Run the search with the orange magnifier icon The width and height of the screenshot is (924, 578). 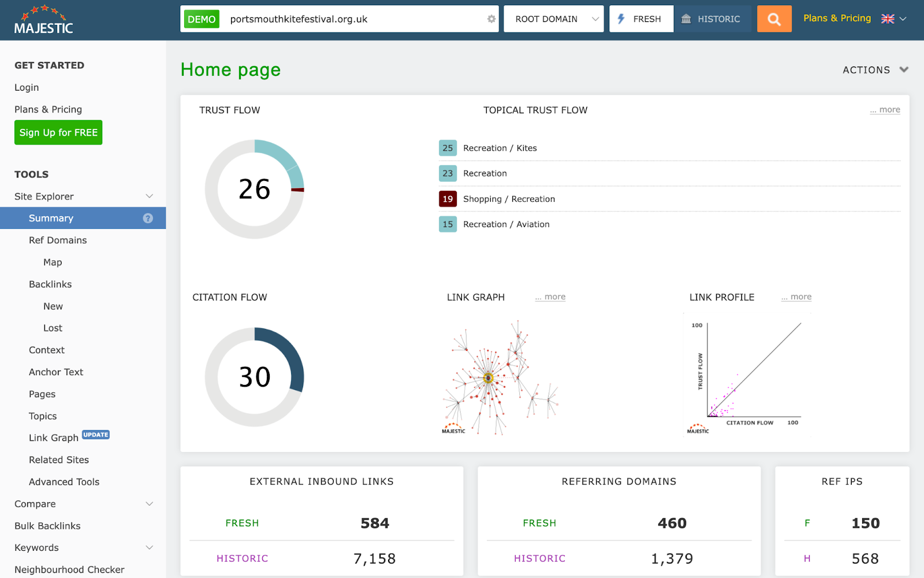tap(774, 18)
